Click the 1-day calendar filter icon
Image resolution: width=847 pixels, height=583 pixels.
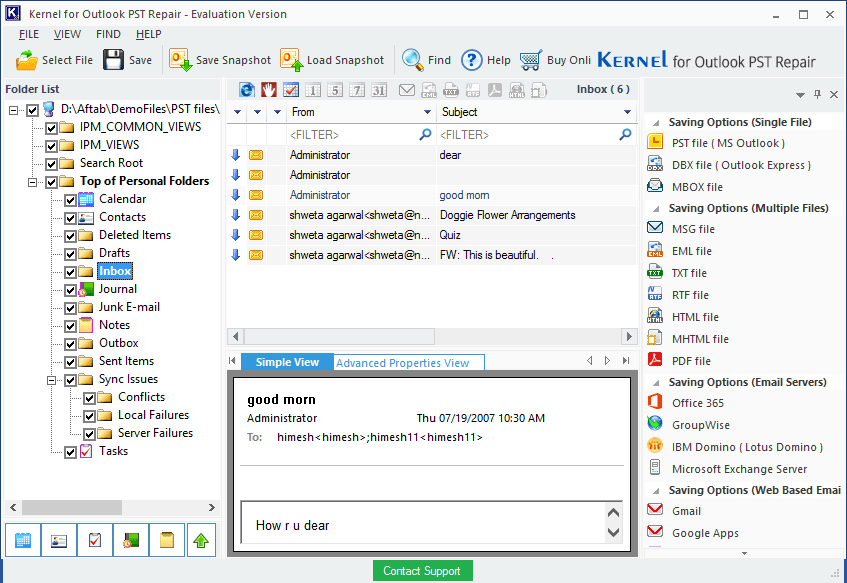pyautogui.click(x=313, y=90)
